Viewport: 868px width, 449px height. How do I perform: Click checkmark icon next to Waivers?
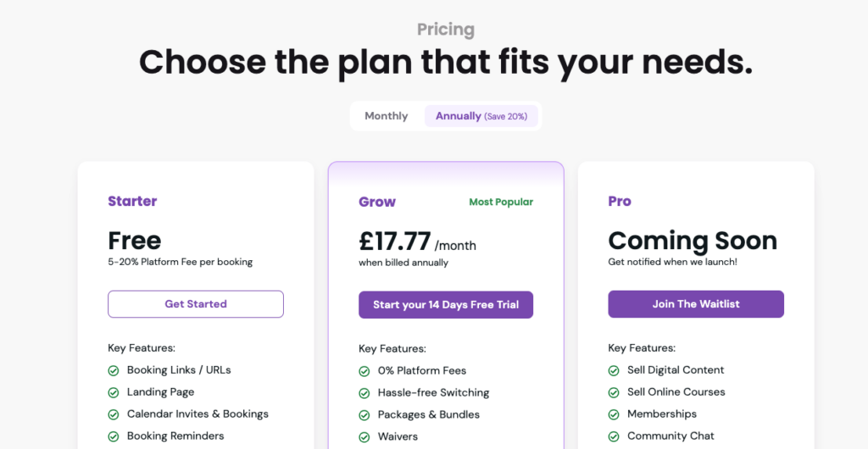[364, 437]
